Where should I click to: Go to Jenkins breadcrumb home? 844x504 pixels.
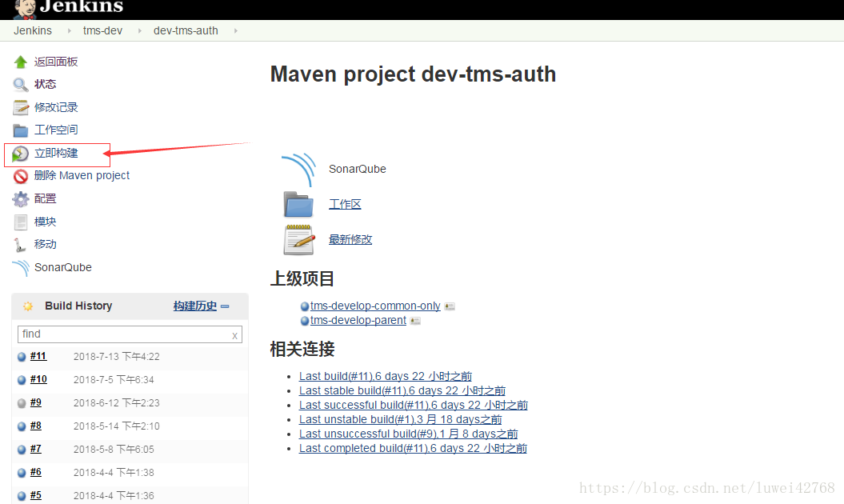[x=33, y=30]
